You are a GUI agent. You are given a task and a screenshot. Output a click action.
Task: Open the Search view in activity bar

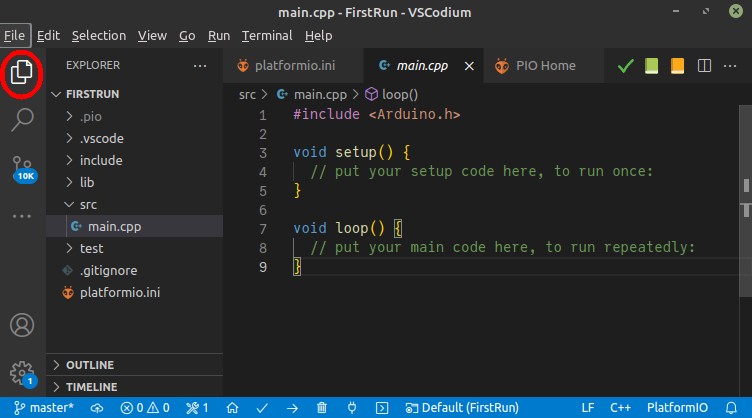pos(22,120)
